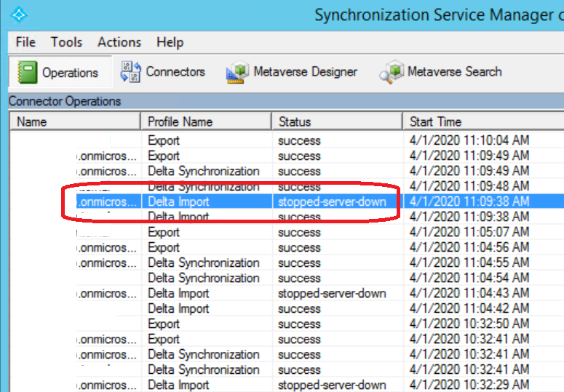Click the Metaverse Designer icon
The width and height of the screenshot is (564, 392).
(237, 72)
